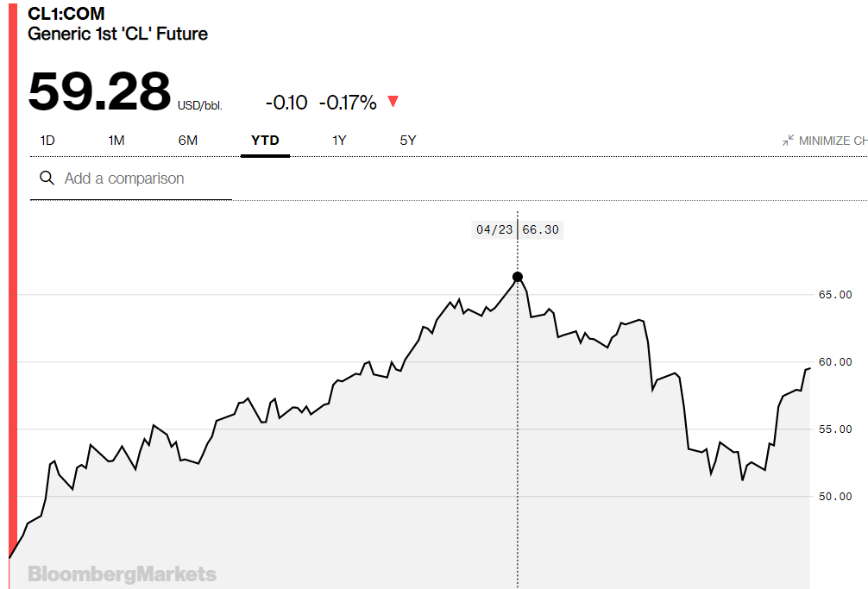The image size is (868, 589).
Task: Open the 1Y chart view
Action: point(339,141)
